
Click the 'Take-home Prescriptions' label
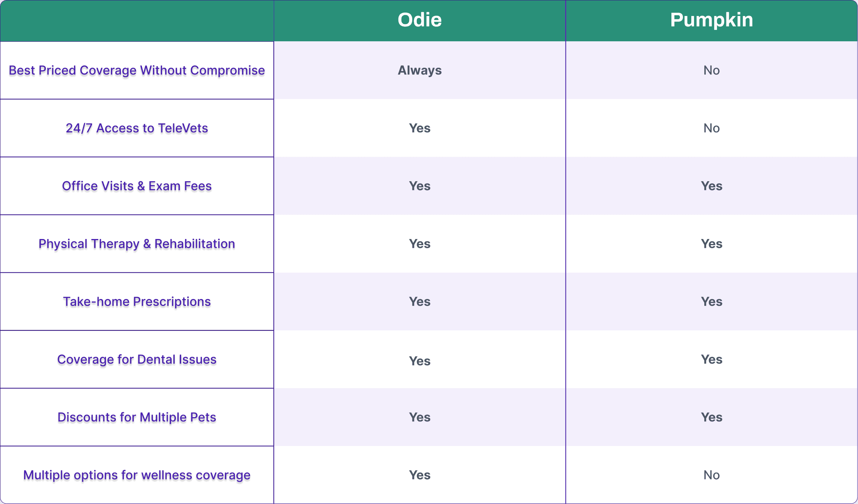(137, 301)
